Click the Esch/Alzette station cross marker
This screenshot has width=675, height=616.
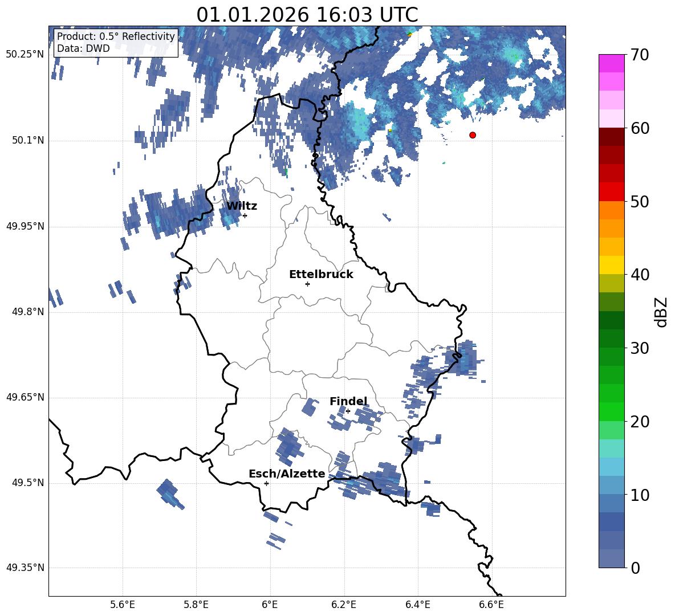click(x=266, y=483)
